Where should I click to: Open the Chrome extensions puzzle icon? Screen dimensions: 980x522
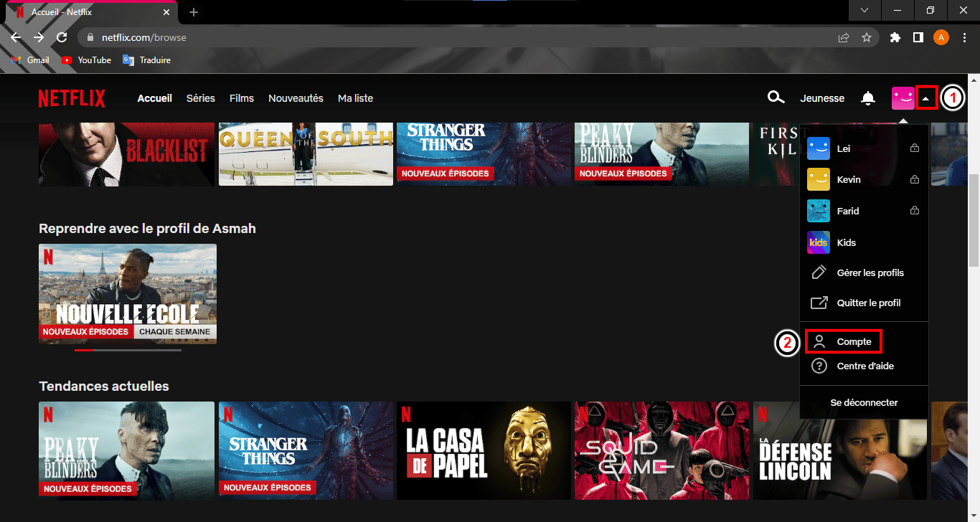click(895, 37)
